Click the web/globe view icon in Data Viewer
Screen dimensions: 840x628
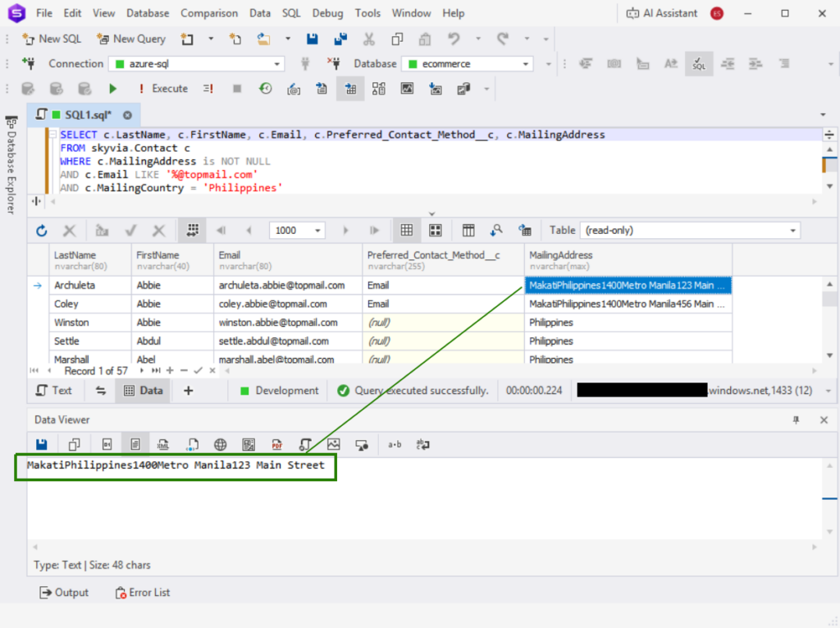click(x=220, y=445)
